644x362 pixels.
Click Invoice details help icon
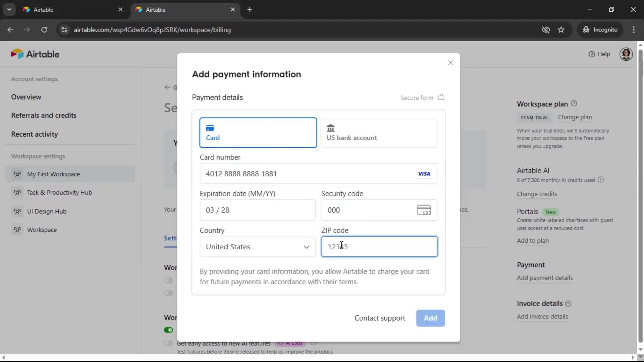click(x=568, y=303)
